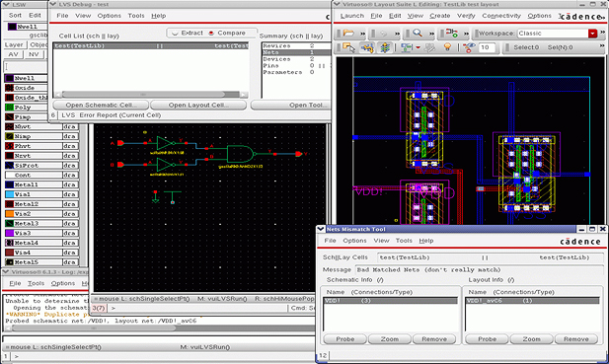
Task: Activate the select-pointer tool icon in Layout Suite
Action: click(348, 47)
